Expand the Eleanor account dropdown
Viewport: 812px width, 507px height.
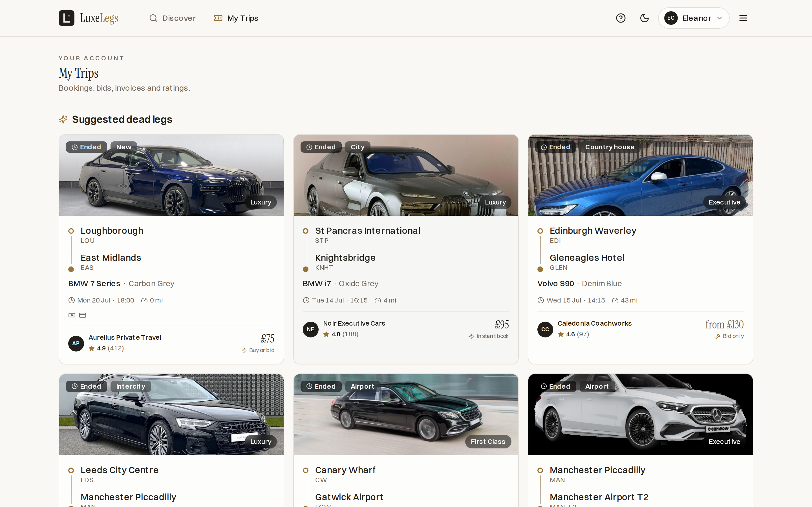(694, 18)
